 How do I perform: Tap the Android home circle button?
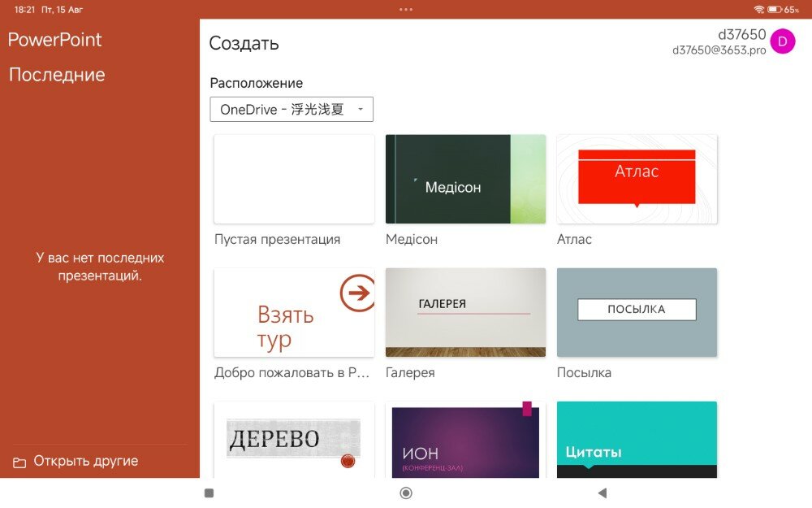pyautogui.click(x=406, y=493)
